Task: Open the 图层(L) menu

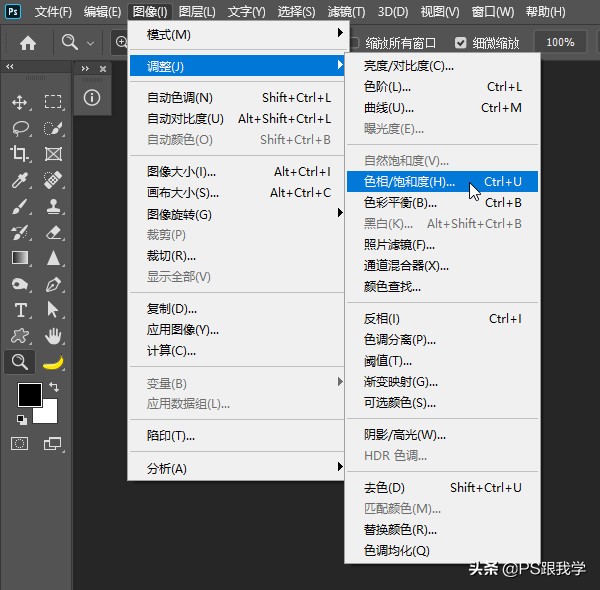Action: click(x=197, y=12)
